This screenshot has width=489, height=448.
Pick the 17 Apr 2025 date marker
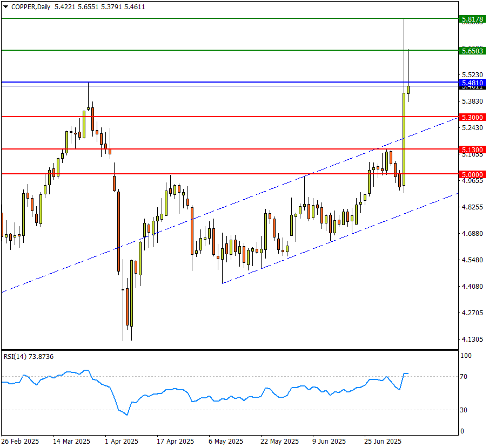click(x=175, y=441)
